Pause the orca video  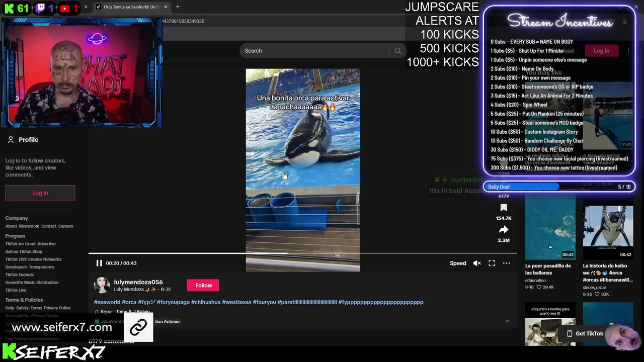99,263
